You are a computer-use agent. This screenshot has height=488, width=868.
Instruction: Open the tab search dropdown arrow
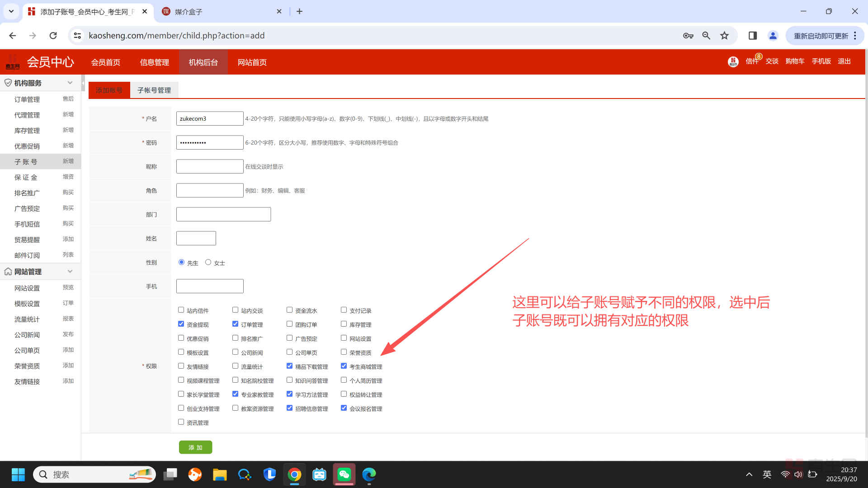[11, 11]
